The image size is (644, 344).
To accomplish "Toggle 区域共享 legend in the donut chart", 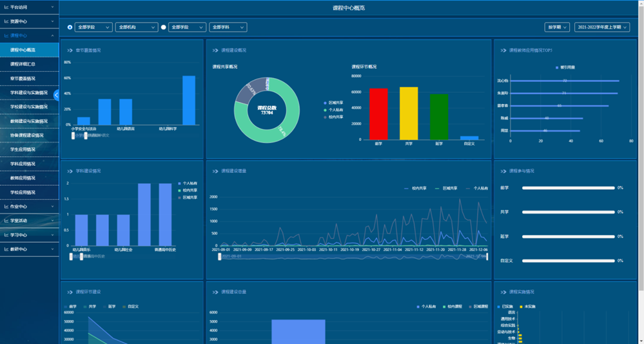I will [333, 103].
